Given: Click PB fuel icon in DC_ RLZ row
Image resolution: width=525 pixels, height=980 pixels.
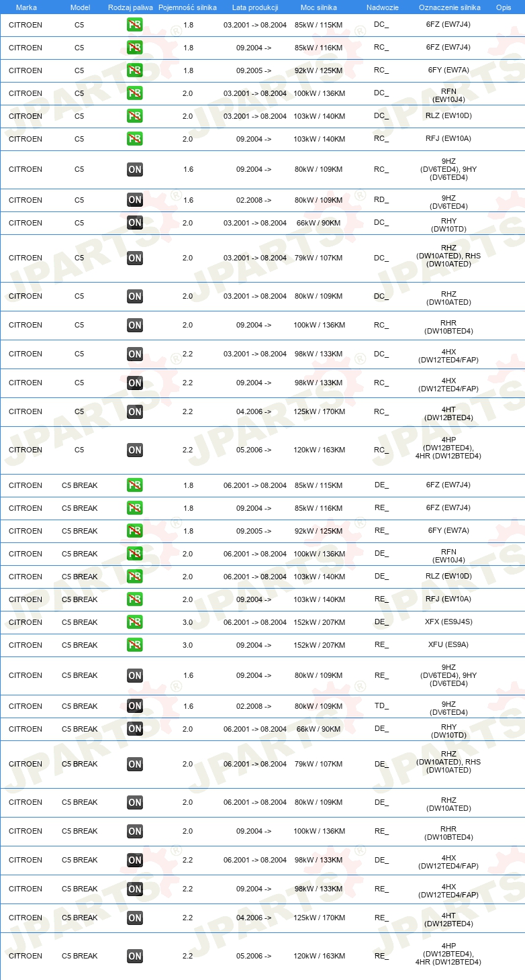Looking at the screenshot, I should point(135,116).
